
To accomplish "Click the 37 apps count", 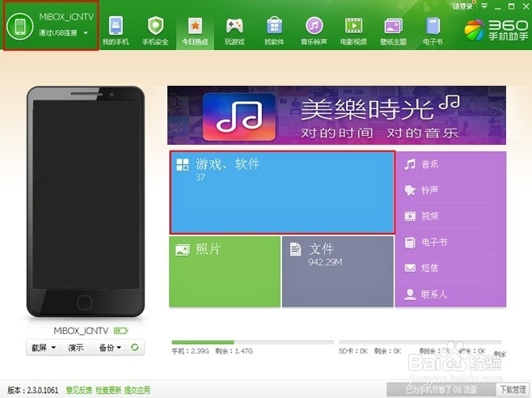I will pos(201,177).
